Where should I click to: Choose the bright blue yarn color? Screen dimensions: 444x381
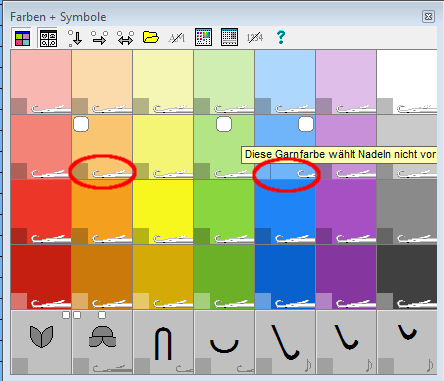pyautogui.click(x=285, y=212)
